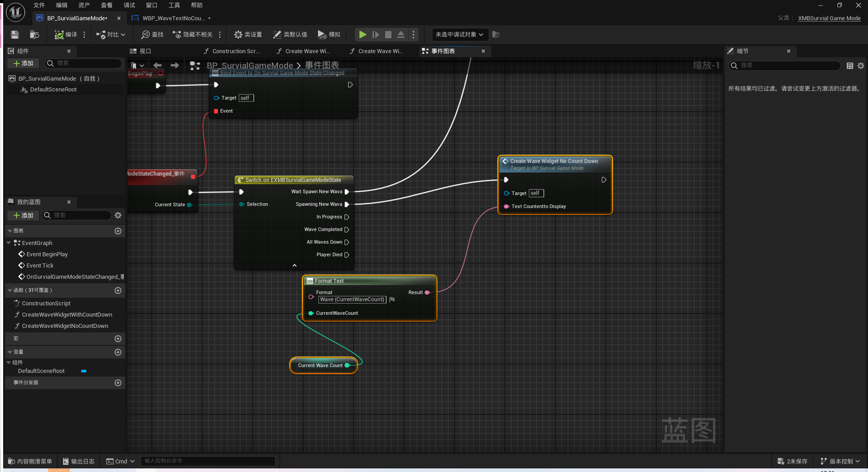
Task: Add a new event dispatcher with the plus icon
Action: coord(118,383)
